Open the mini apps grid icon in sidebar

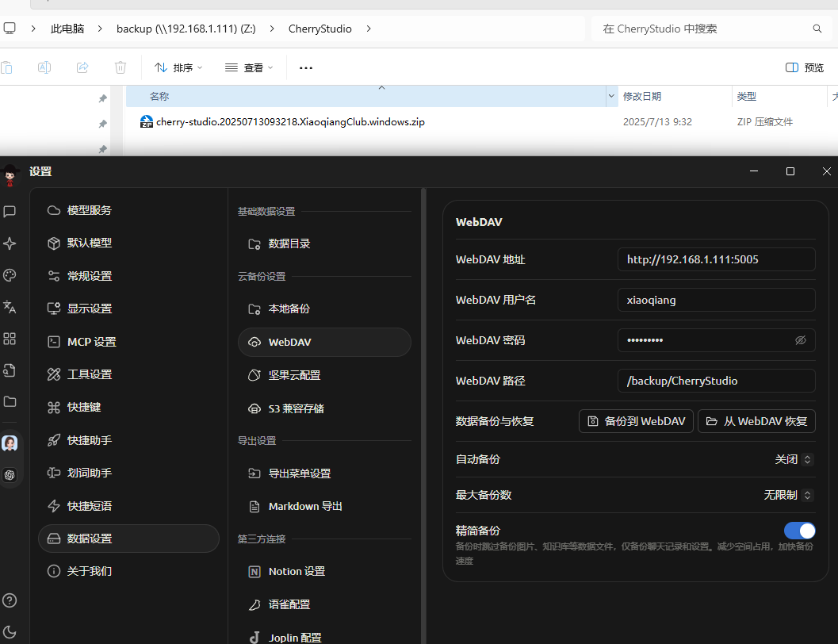pyautogui.click(x=10, y=339)
